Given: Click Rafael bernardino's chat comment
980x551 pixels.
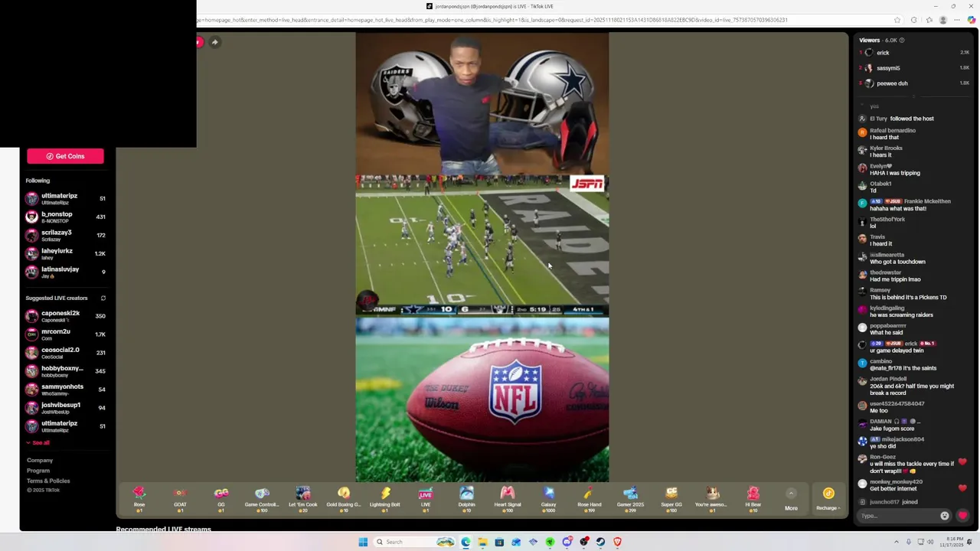Looking at the screenshot, I should (x=888, y=134).
